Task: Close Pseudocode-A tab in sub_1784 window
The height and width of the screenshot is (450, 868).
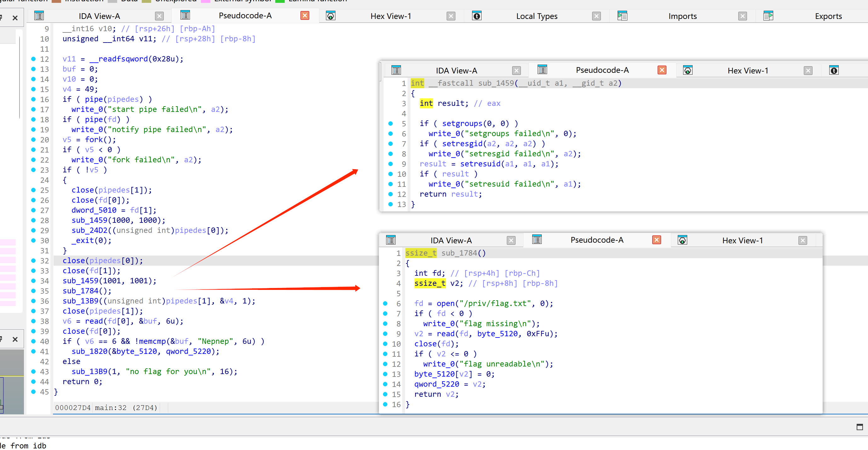Action: pyautogui.click(x=656, y=240)
